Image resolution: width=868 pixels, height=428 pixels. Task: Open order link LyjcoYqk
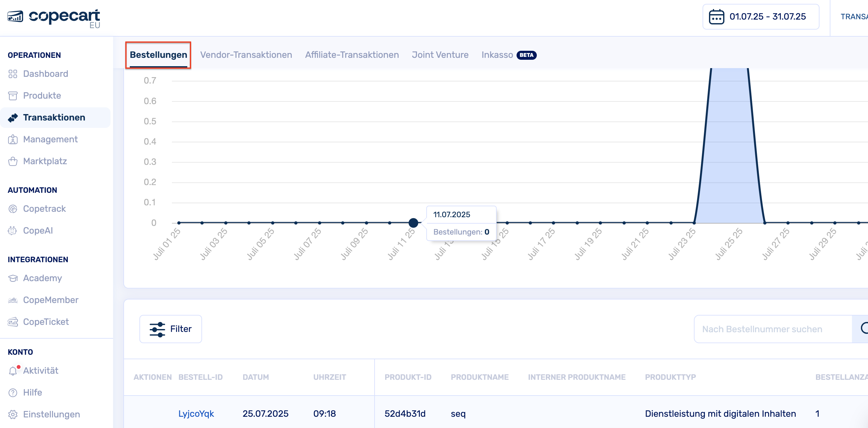(x=196, y=414)
